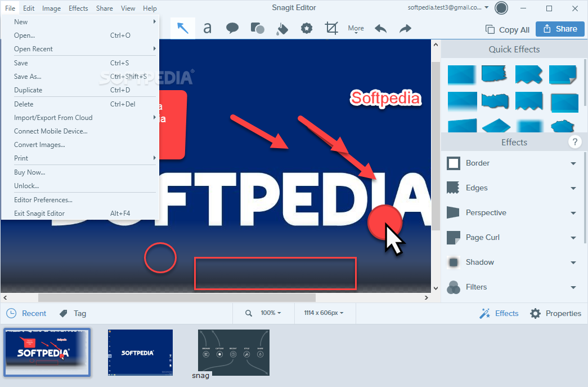Click the Filters effect icon
Viewport: 588px width, 387px height.
tap(454, 287)
